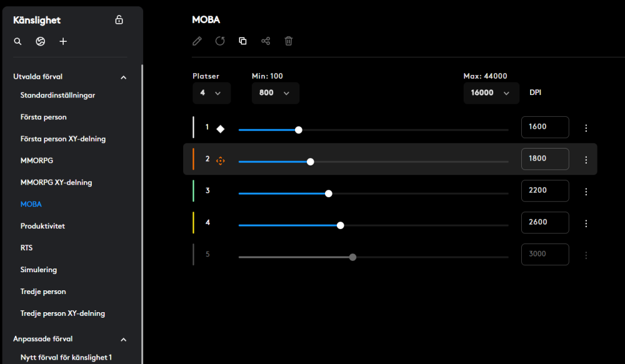Screen dimensions: 625x364
Task: Click the globe icon beside search
Action: [41, 41]
